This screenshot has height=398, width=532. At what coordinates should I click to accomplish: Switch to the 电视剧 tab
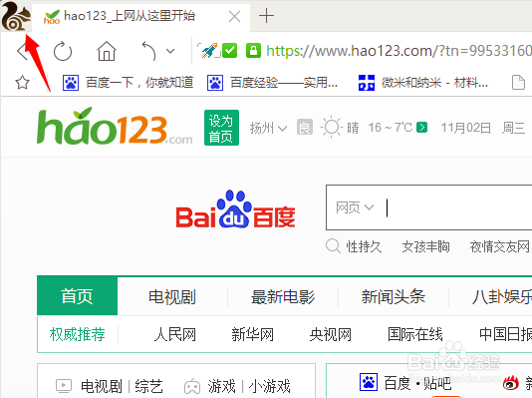click(172, 296)
